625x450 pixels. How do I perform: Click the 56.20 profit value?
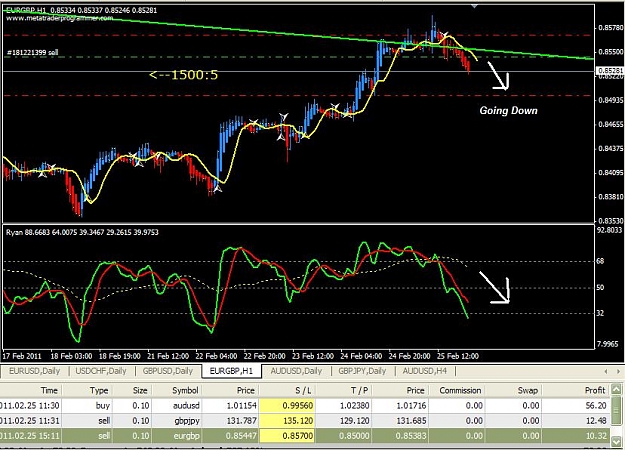click(x=596, y=405)
